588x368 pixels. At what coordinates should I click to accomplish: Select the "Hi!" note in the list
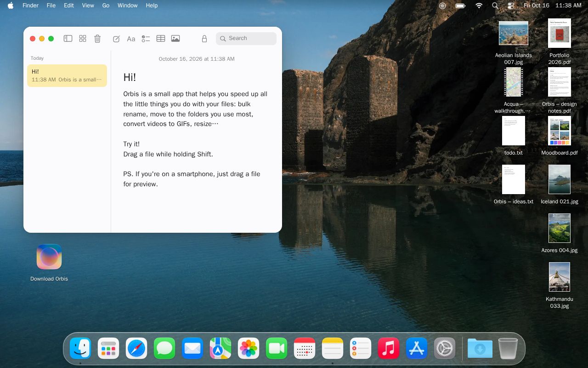click(67, 75)
